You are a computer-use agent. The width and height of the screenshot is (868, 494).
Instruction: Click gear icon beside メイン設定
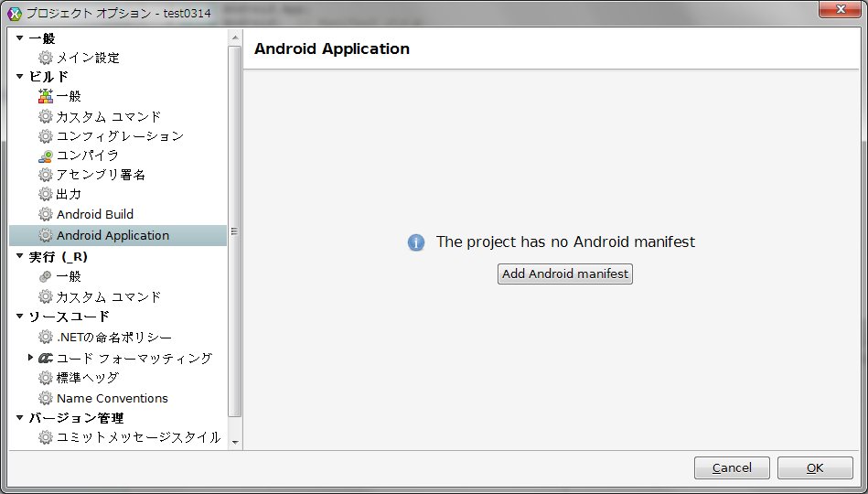pos(46,58)
